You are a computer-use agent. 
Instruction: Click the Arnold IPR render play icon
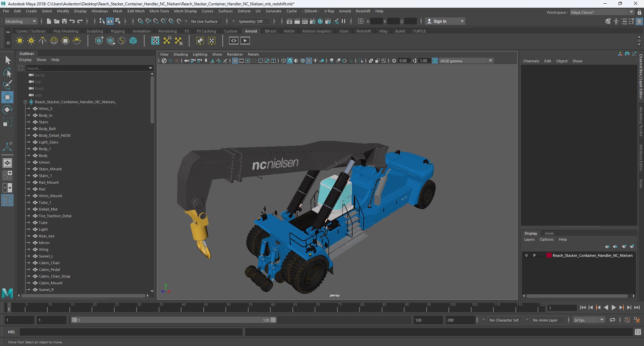[x=245, y=41]
